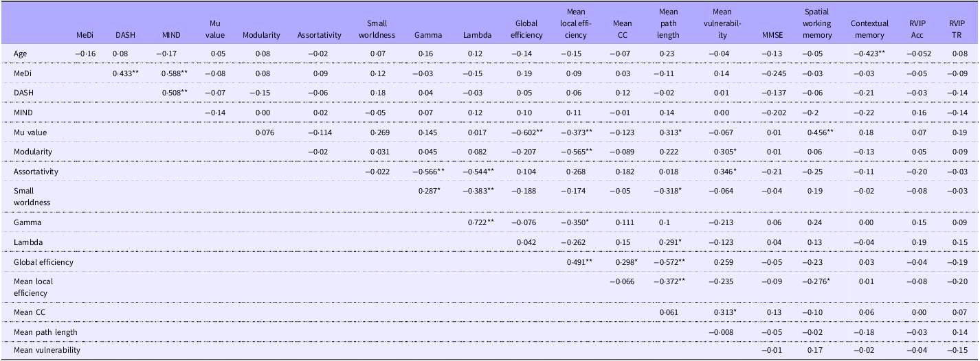Click the Age row label
The image size is (980, 361).
(x=21, y=53)
